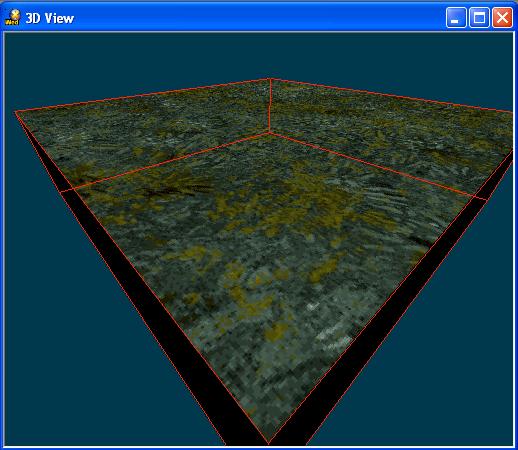The height and width of the screenshot is (450, 518).
Task: Click the leftmost outer corner of the block
Action: [15, 112]
